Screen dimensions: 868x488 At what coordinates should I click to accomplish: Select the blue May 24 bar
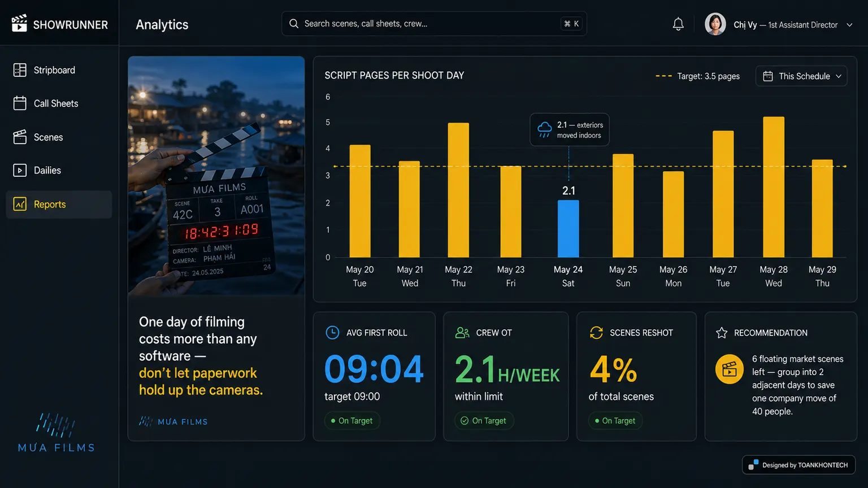pos(568,229)
